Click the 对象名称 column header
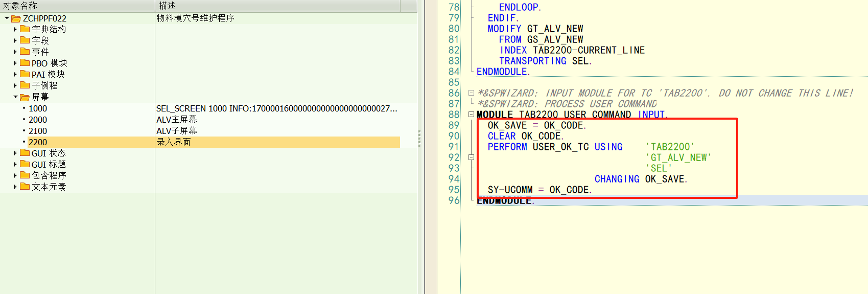This screenshot has height=294, width=868. [77, 6]
